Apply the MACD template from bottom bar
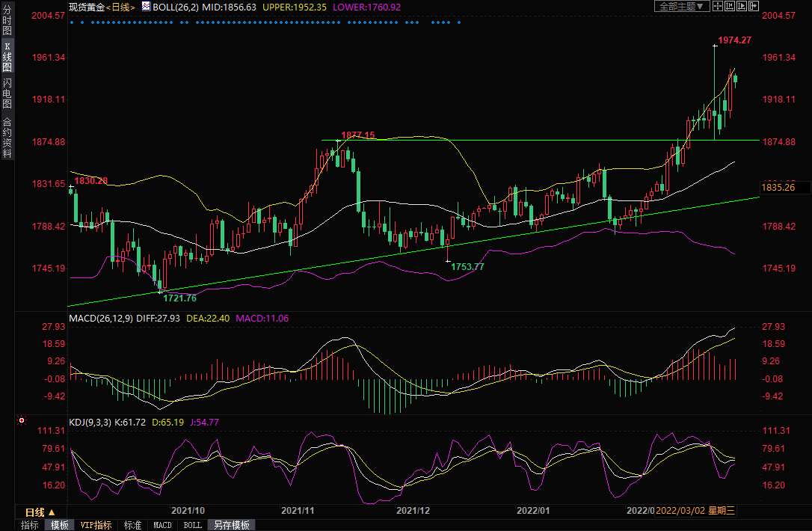 162,525
